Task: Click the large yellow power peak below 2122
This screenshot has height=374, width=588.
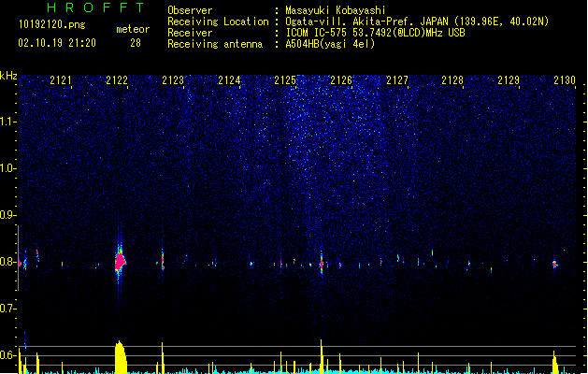Action: click(121, 357)
